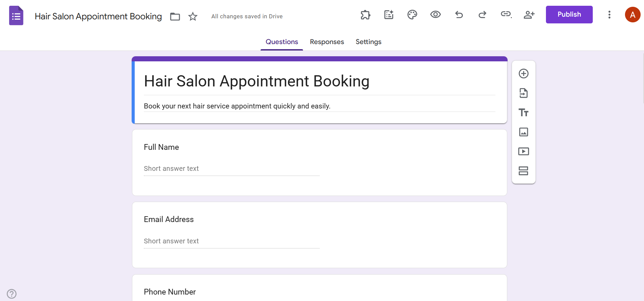
Task: Star this form
Action: [193, 16]
